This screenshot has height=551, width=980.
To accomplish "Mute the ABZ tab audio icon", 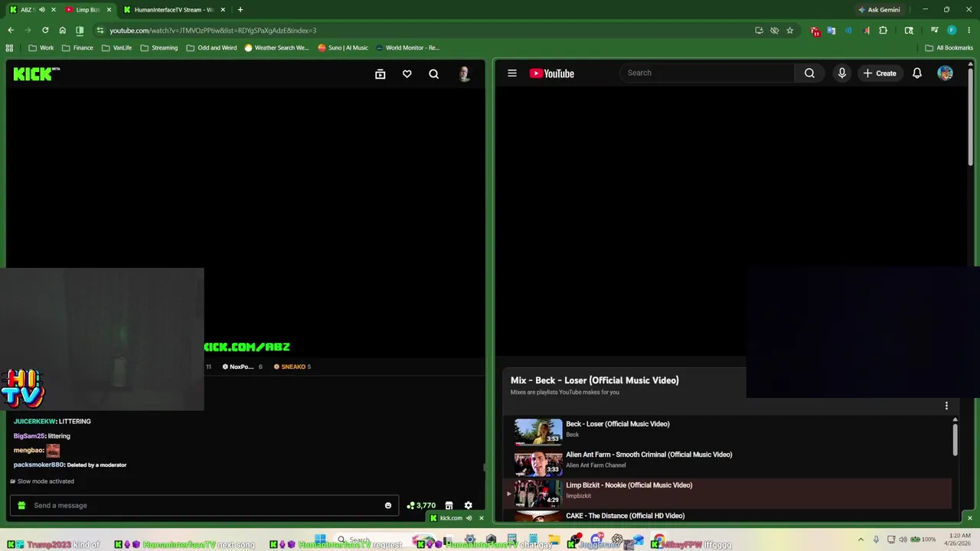I will 41,10.
